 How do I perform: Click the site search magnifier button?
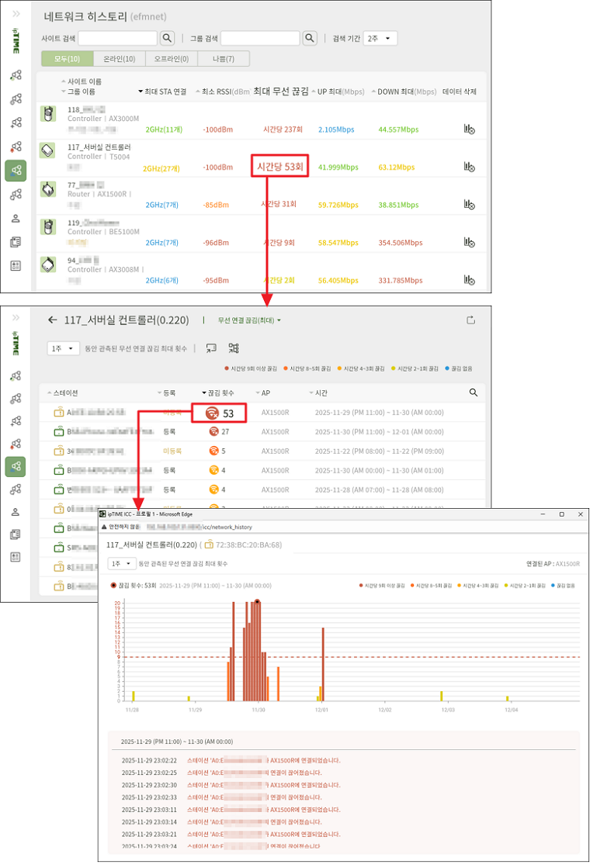click(167, 38)
